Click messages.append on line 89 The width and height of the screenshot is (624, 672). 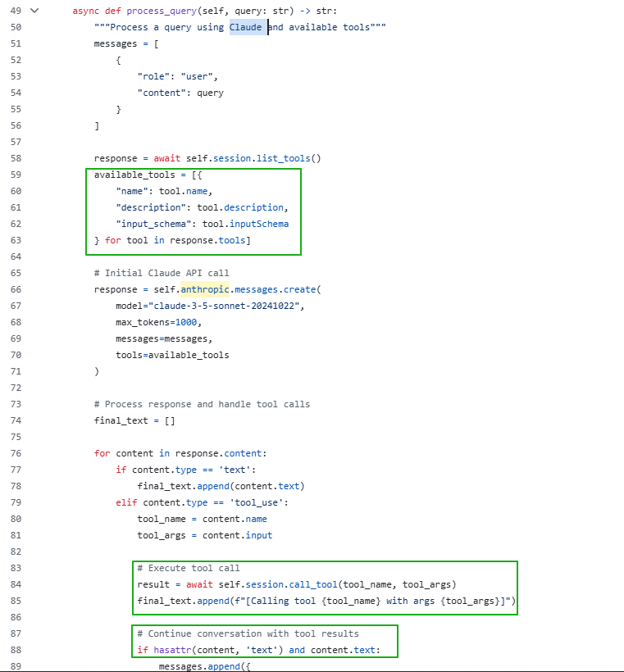pyautogui.click(x=199, y=666)
